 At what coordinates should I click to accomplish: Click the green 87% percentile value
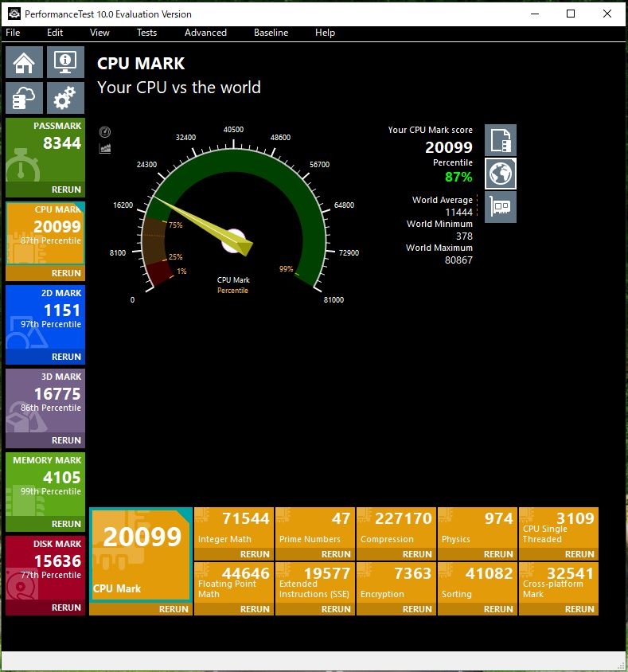coord(458,177)
